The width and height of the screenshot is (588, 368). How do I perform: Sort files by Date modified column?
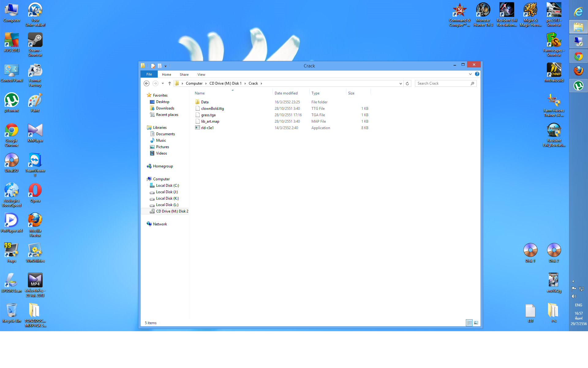286,93
